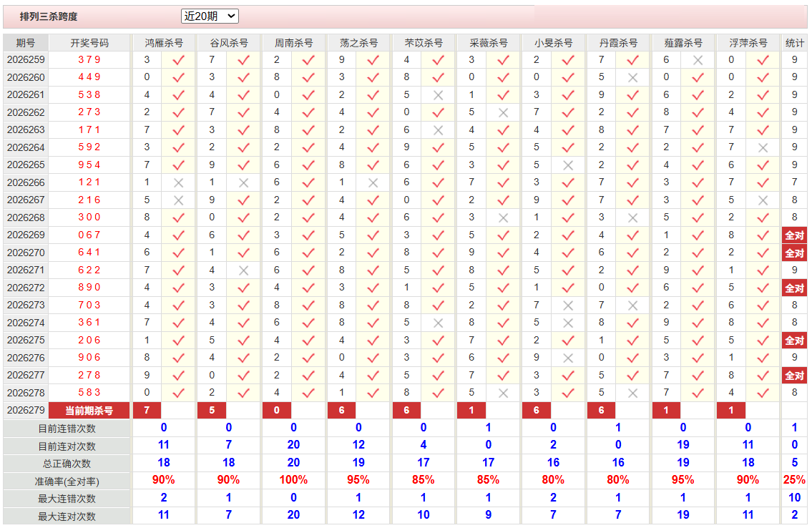Click the 100% accuracy under 周南杀号
The height and width of the screenshot is (528, 812).
pyautogui.click(x=293, y=480)
